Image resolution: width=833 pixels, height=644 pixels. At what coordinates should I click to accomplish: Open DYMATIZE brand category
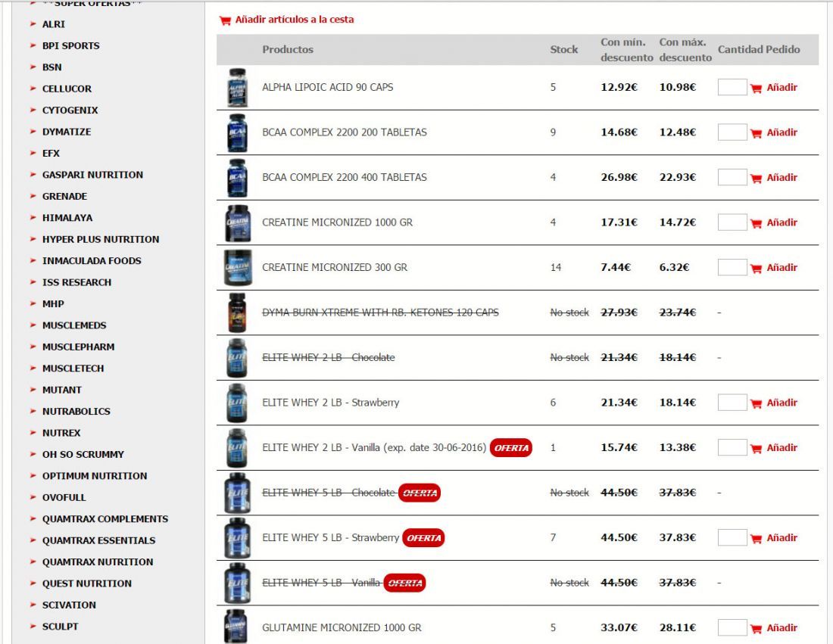(67, 132)
